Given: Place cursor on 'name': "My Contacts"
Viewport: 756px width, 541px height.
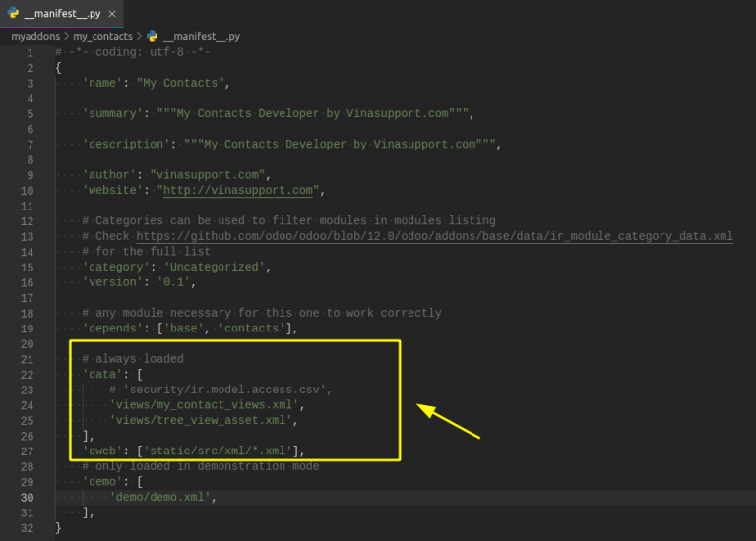Looking at the screenshot, I should pyautogui.click(x=157, y=83).
